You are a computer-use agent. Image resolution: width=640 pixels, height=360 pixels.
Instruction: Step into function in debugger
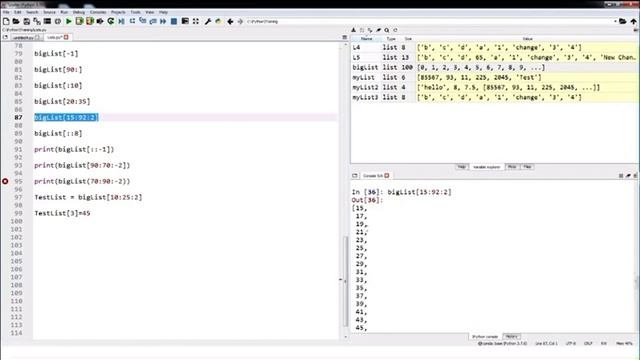pyautogui.click(x=142, y=21)
